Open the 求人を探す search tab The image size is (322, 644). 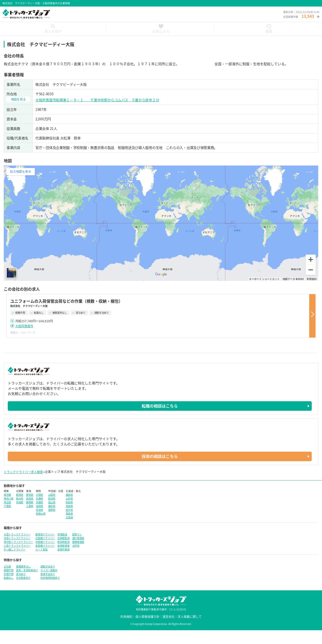click(x=53, y=29)
